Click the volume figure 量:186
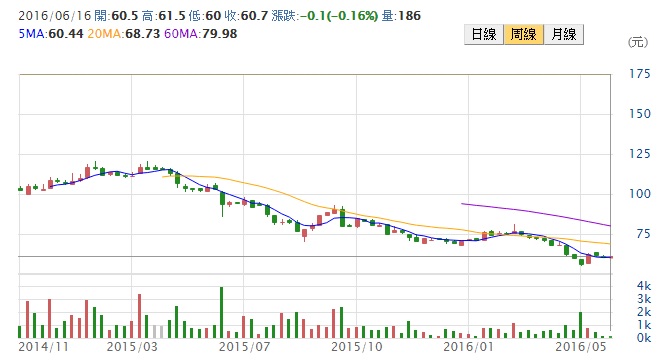Viewport: 670px width, 361px height. (x=401, y=16)
